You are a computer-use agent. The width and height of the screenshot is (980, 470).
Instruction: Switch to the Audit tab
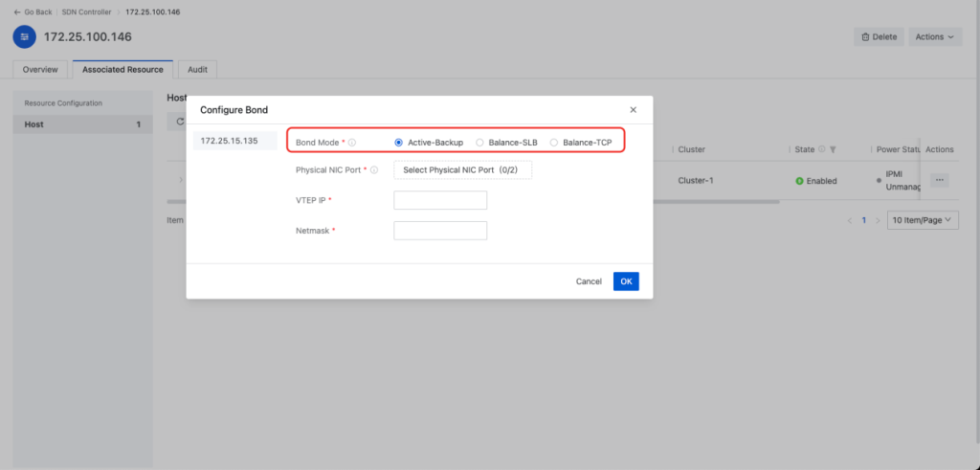[x=198, y=70]
